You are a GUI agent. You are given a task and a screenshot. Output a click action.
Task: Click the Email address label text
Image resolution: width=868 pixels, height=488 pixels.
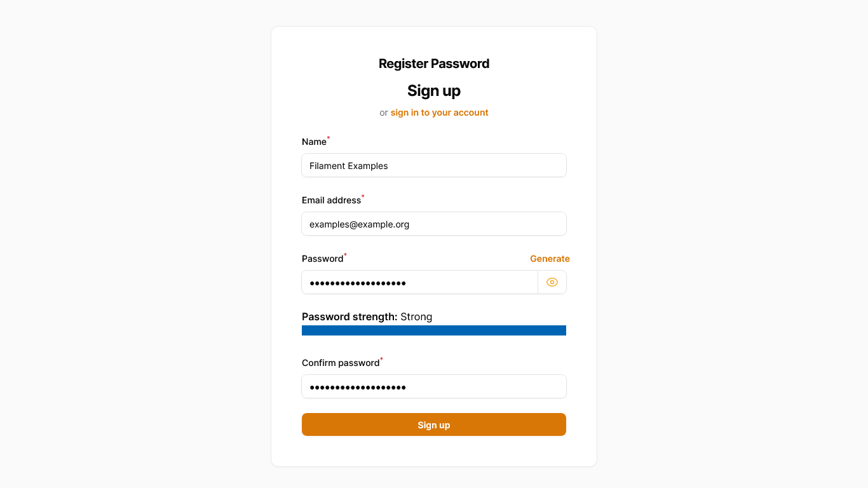[331, 200]
